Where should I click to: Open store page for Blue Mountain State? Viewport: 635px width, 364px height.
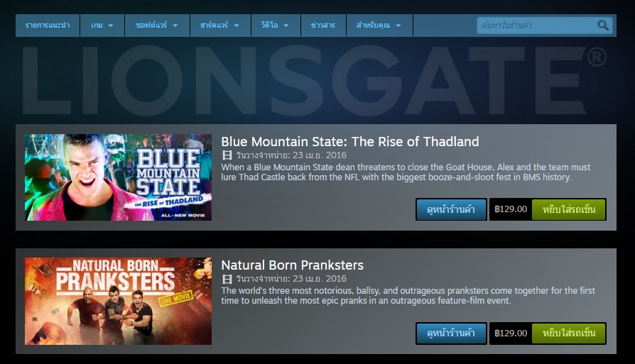pos(451,209)
